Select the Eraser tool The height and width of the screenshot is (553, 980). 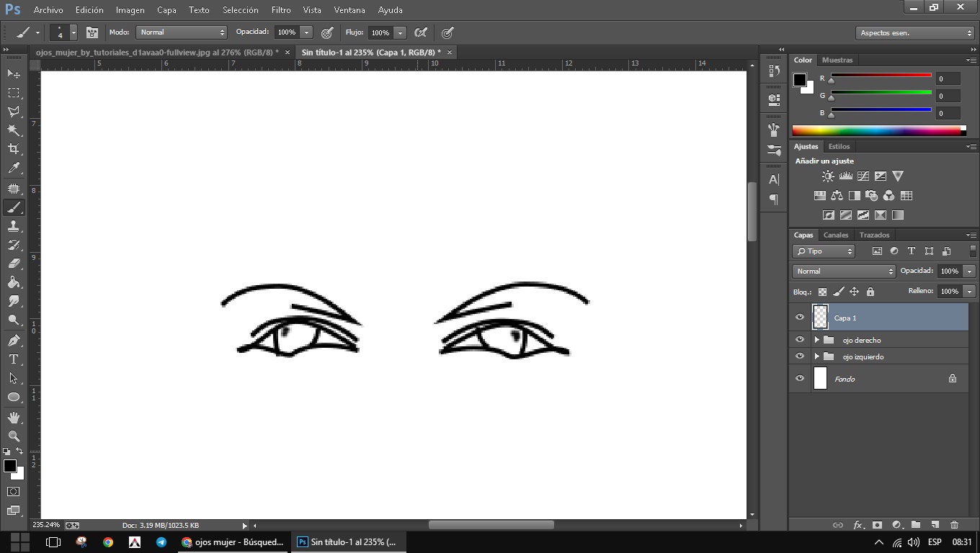(14, 264)
